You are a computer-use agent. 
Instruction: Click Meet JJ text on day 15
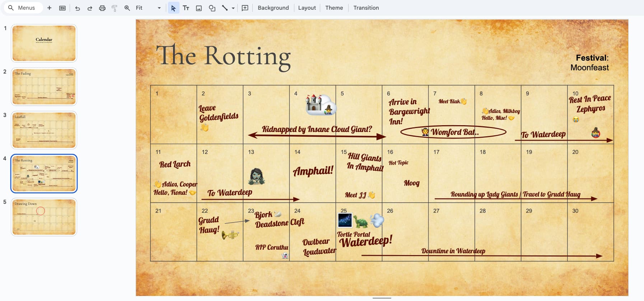[x=355, y=195]
